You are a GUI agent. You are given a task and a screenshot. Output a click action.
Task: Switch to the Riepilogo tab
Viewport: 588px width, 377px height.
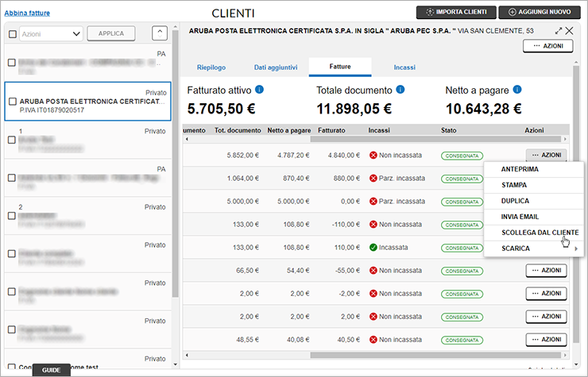point(211,67)
